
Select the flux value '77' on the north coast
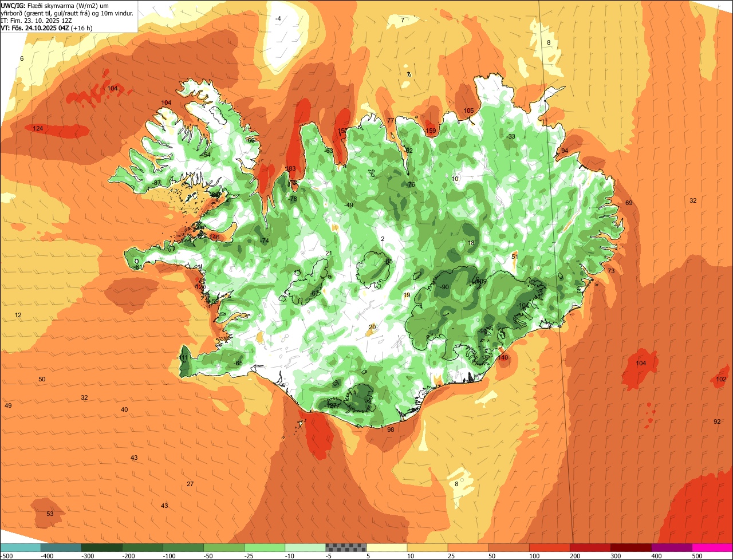(x=391, y=120)
